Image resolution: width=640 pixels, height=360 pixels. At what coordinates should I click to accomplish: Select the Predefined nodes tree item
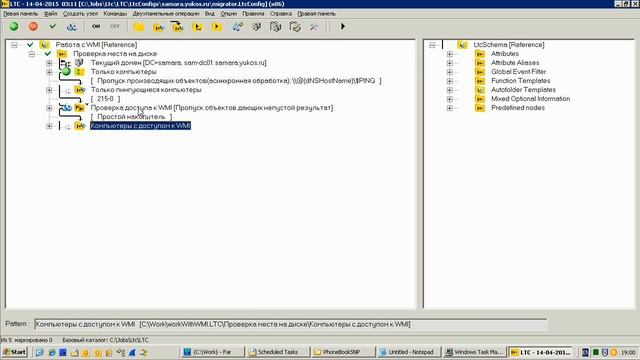point(518,108)
